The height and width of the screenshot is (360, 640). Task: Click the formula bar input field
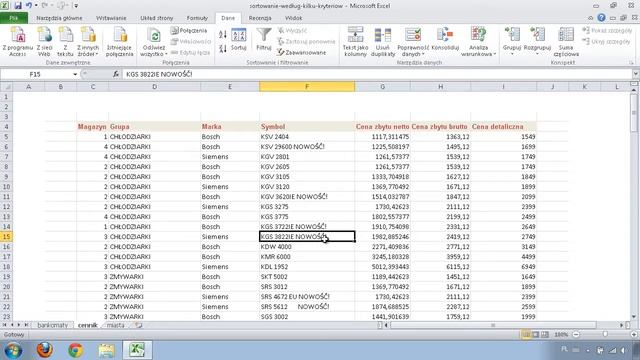[x=378, y=74]
